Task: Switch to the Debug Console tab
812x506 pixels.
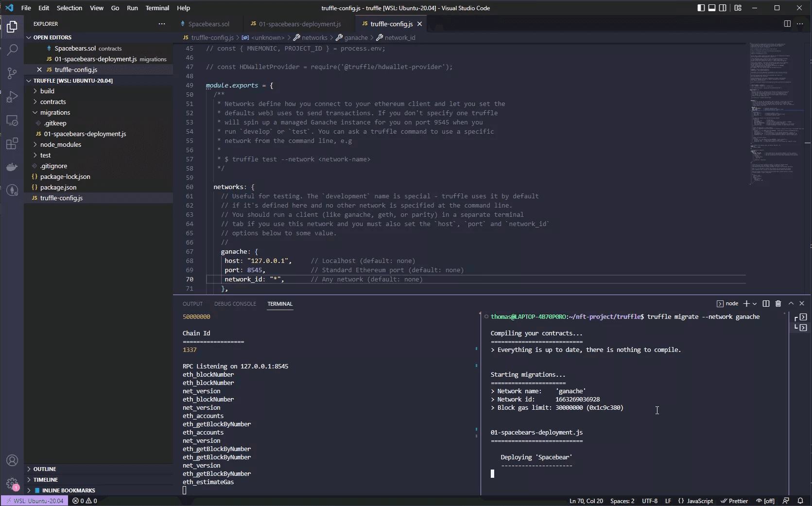Action: 235,304
